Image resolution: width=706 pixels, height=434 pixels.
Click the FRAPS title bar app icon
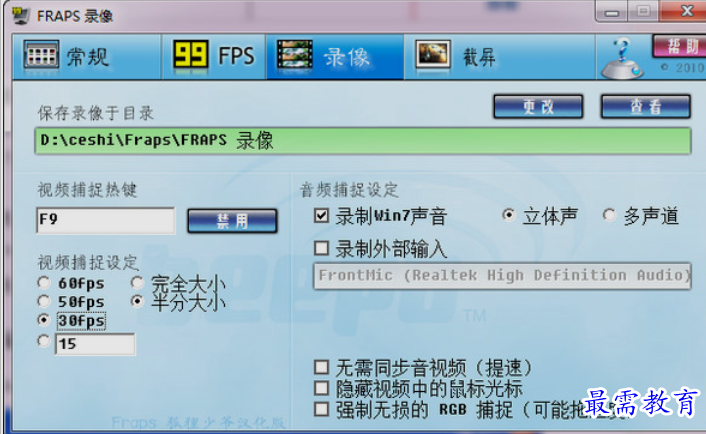(x=21, y=16)
